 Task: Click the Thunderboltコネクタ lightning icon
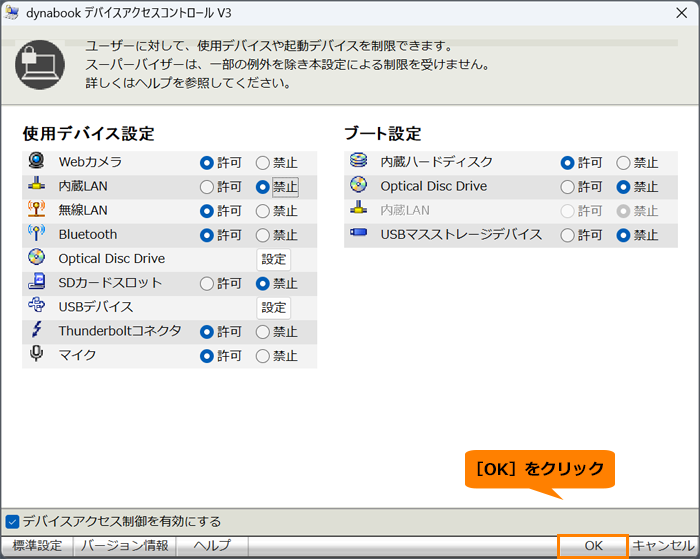click(x=37, y=330)
